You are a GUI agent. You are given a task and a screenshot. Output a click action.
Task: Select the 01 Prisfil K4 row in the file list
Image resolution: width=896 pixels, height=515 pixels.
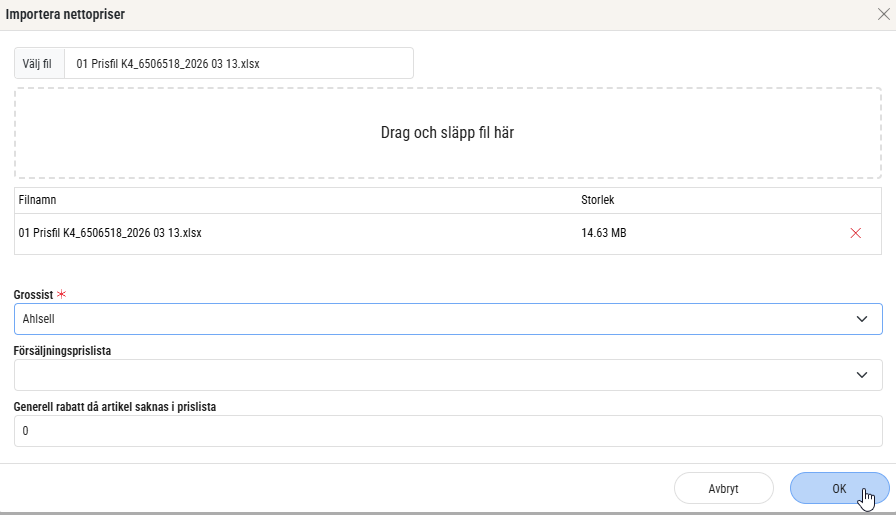[110, 233]
